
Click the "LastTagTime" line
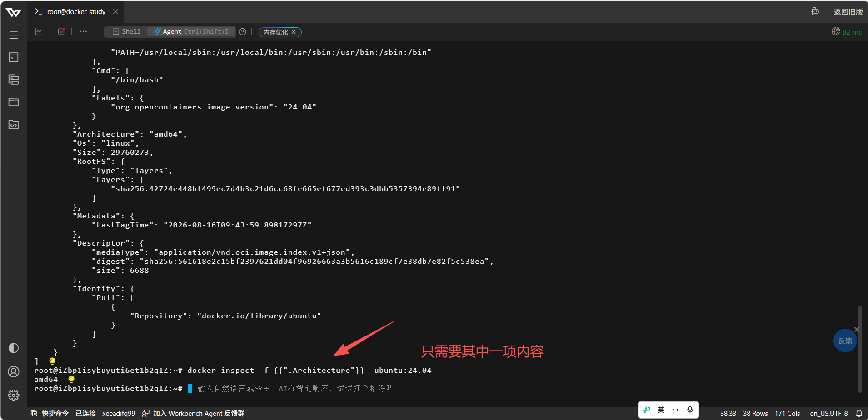click(x=202, y=225)
